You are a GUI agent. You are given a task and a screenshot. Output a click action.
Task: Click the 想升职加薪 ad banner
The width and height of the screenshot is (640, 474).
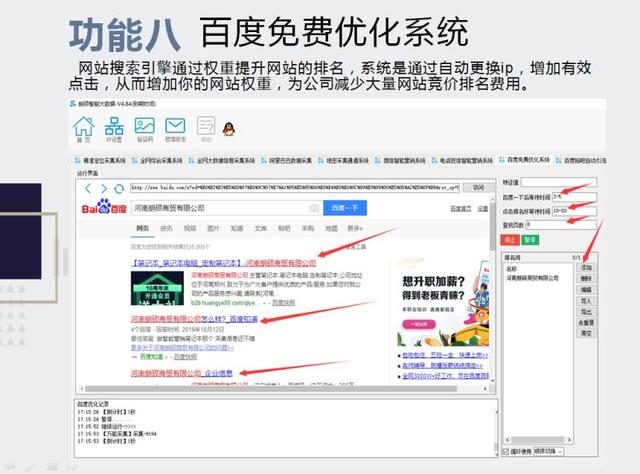(x=443, y=303)
